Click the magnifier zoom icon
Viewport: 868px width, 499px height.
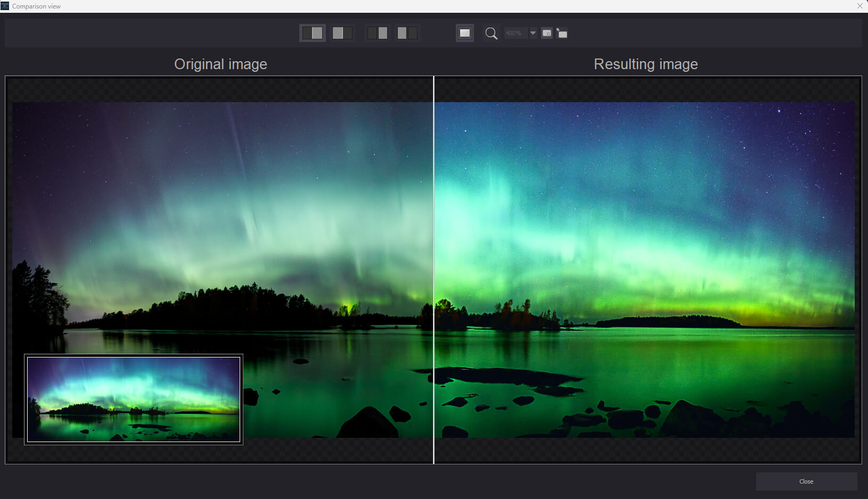491,34
